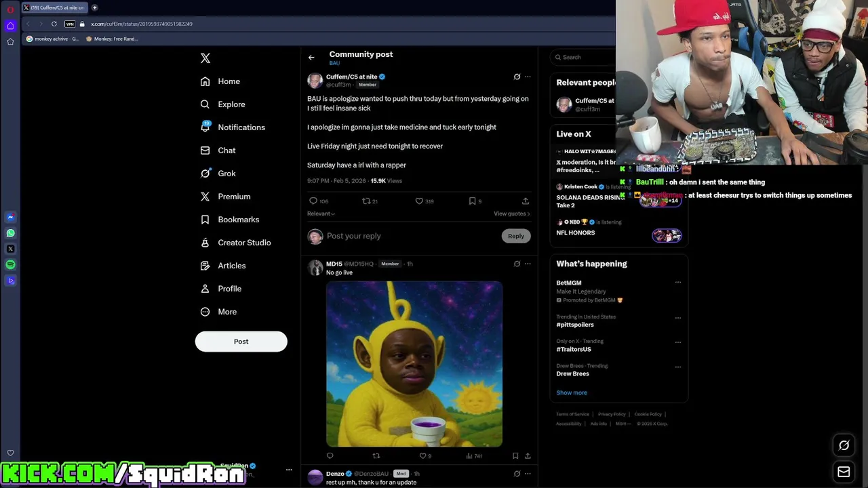Open more options on MD15's reply

pyautogui.click(x=528, y=264)
